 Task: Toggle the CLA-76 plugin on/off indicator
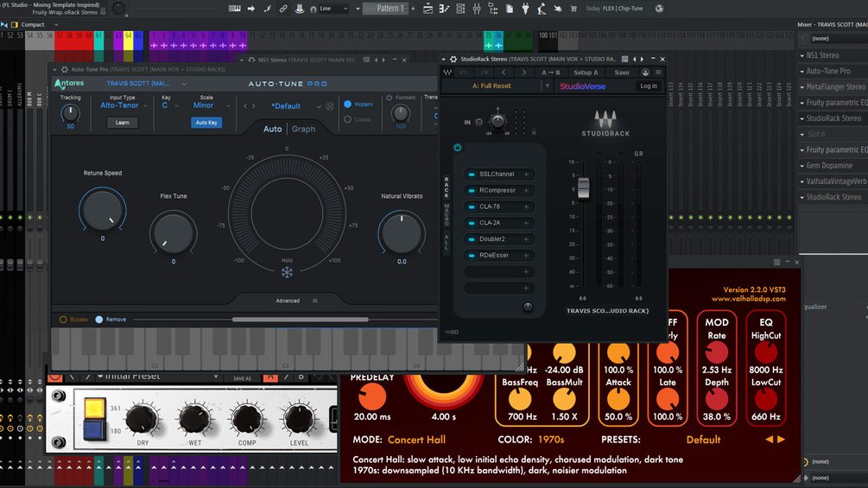tap(471, 207)
